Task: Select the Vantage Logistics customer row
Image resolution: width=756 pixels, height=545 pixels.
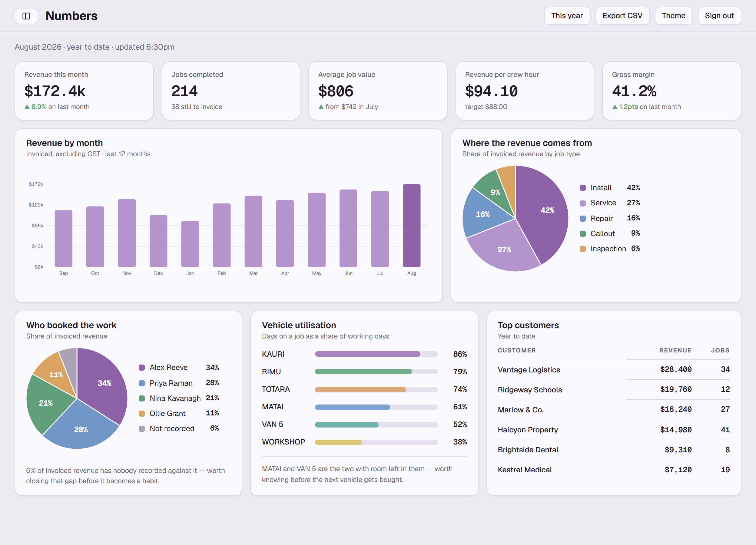Action: pos(613,370)
